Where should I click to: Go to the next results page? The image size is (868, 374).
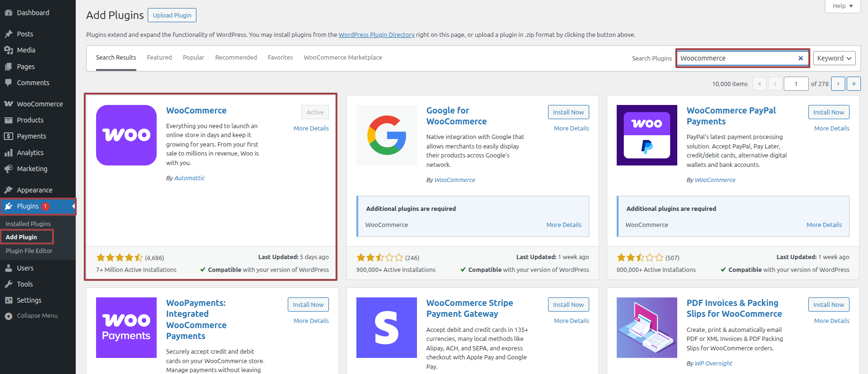point(838,84)
